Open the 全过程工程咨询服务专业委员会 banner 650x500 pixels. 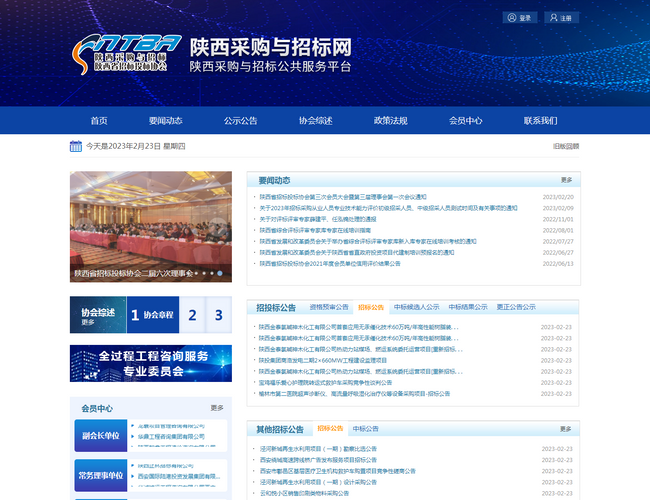point(150,363)
